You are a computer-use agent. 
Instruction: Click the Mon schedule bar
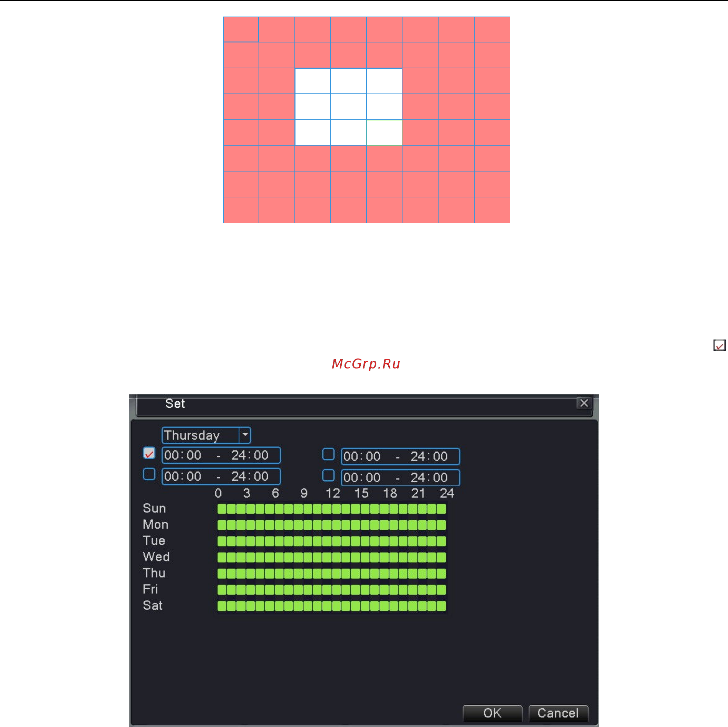click(x=332, y=525)
